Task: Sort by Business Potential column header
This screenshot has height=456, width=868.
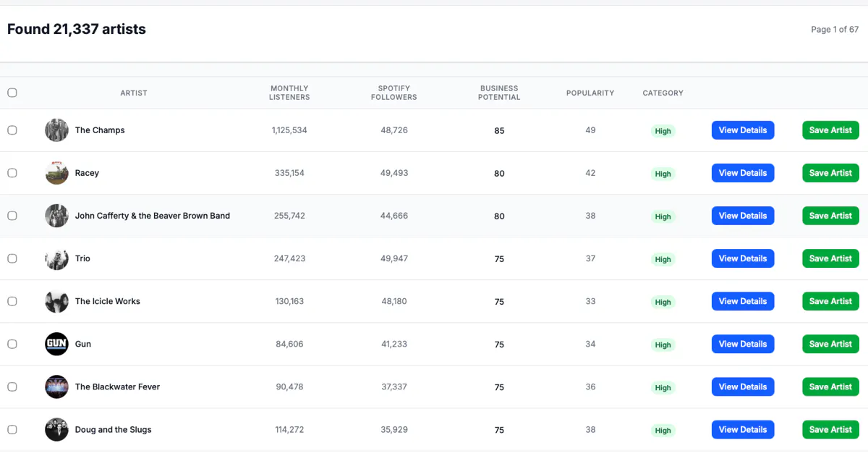Action: tap(499, 93)
